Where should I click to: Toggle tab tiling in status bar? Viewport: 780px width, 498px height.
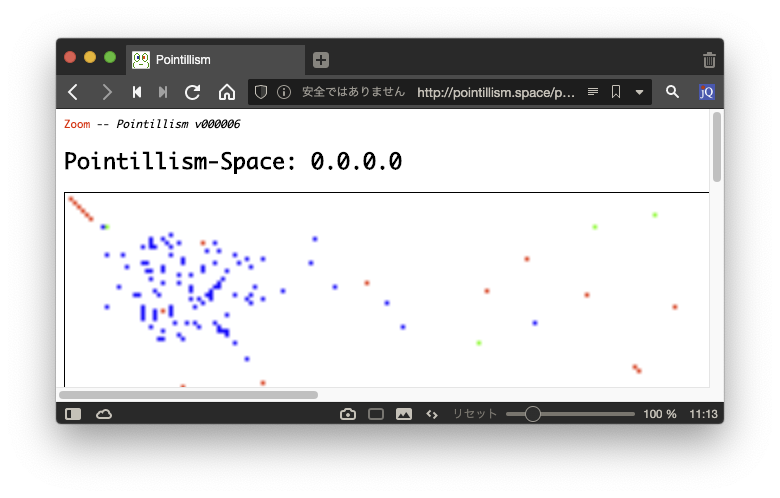coord(376,414)
